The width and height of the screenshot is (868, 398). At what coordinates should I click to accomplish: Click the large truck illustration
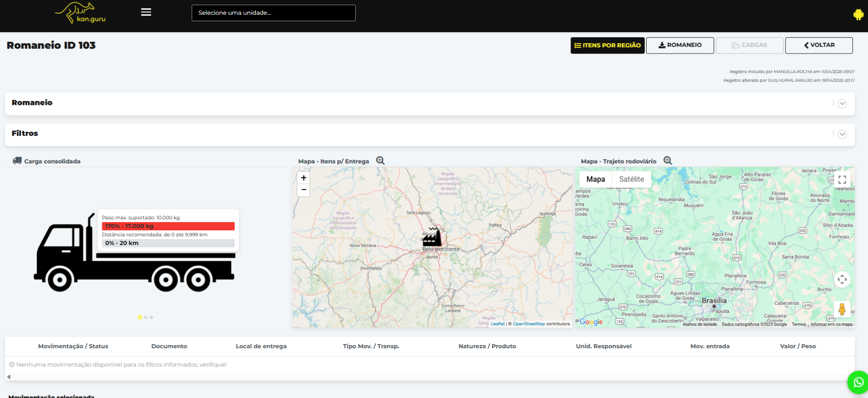pos(134,252)
